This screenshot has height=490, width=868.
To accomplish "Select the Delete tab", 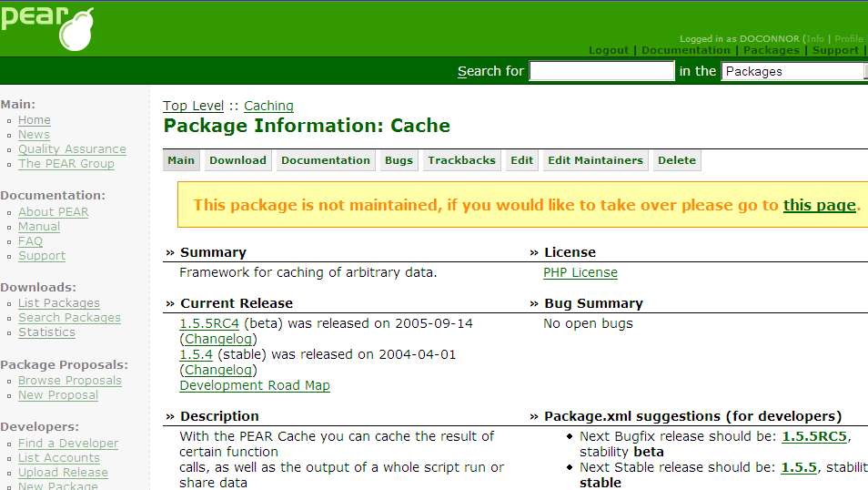I will click(676, 160).
